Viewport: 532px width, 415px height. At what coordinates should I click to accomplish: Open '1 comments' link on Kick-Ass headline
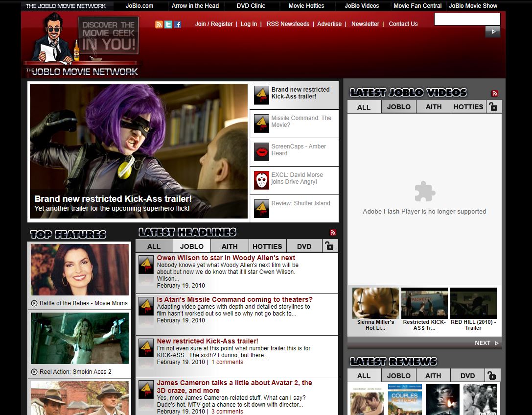click(227, 362)
